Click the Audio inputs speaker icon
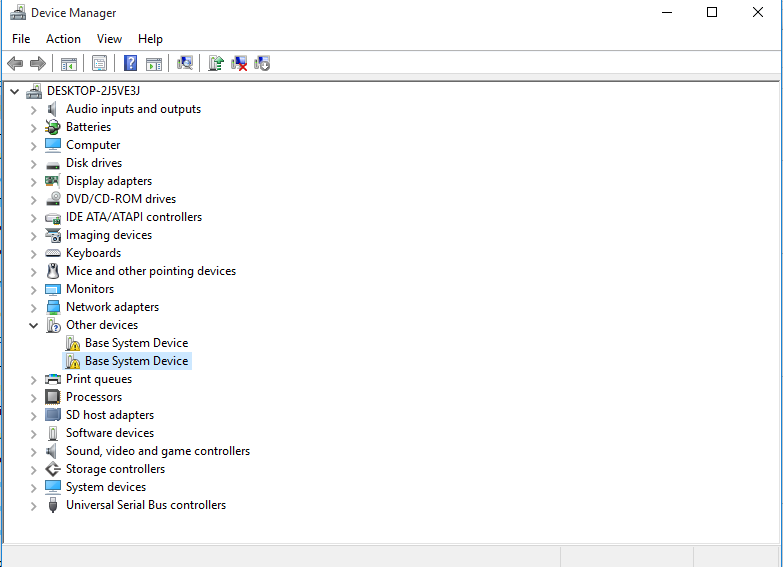783x567 pixels. [x=52, y=109]
